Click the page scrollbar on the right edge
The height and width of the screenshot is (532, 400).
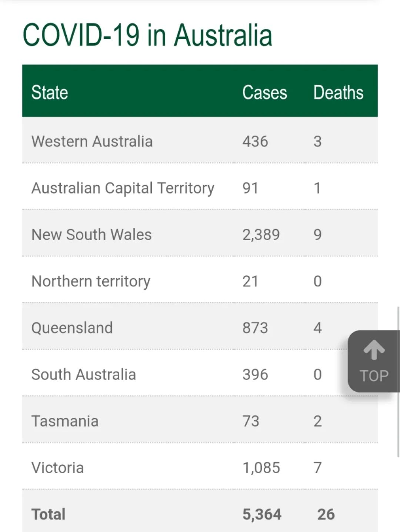(x=398, y=382)
